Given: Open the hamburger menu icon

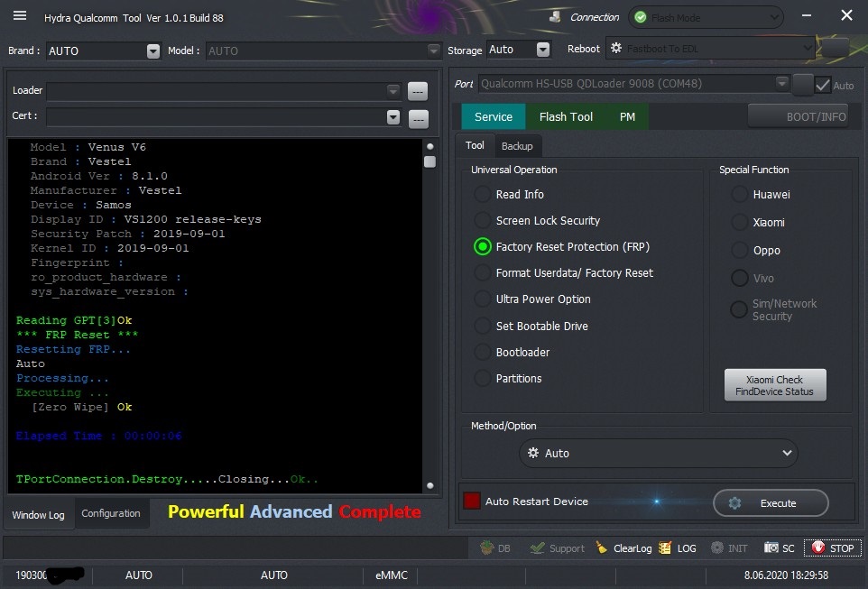Looking at the screenshot, I should click(x=20, y=15).
